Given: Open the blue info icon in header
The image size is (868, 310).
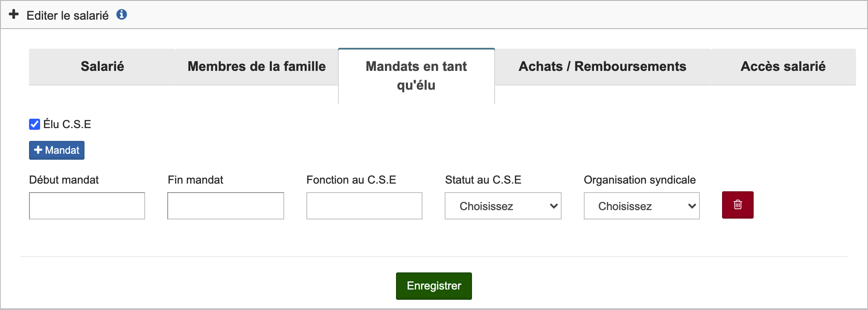Looking at the screenshot, I should click(x=122, y=15).
